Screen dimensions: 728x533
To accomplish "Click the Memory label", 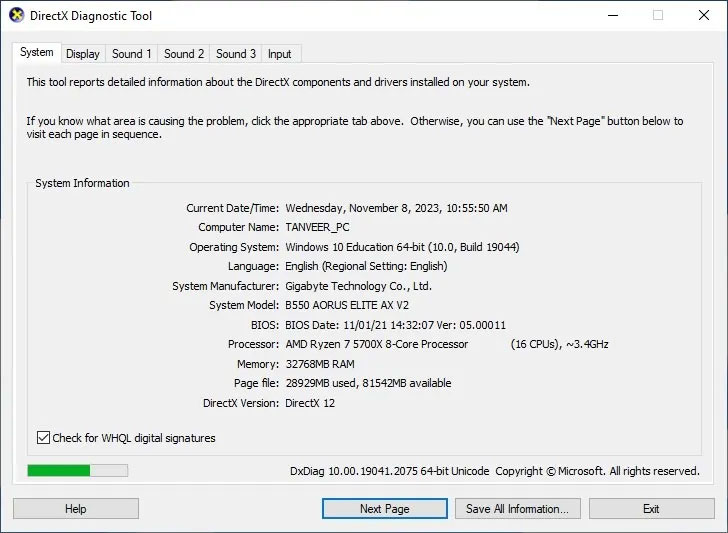I will 258,364.
